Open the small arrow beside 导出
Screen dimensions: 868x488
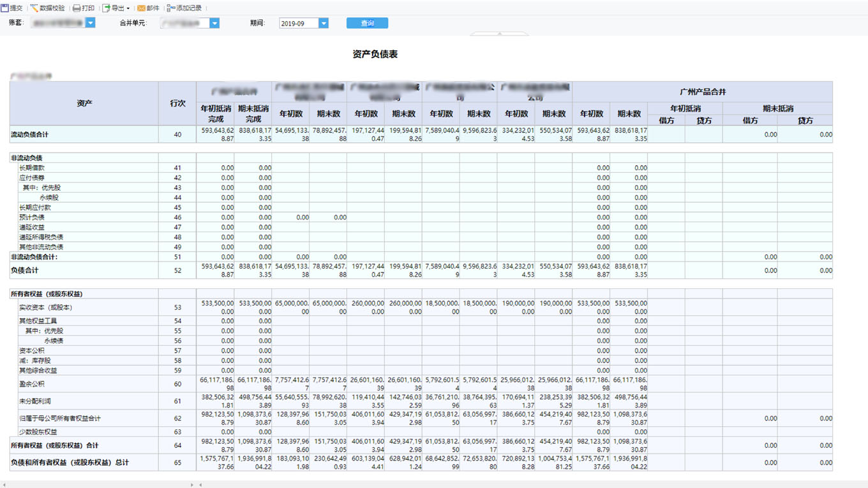coord(128,9)
